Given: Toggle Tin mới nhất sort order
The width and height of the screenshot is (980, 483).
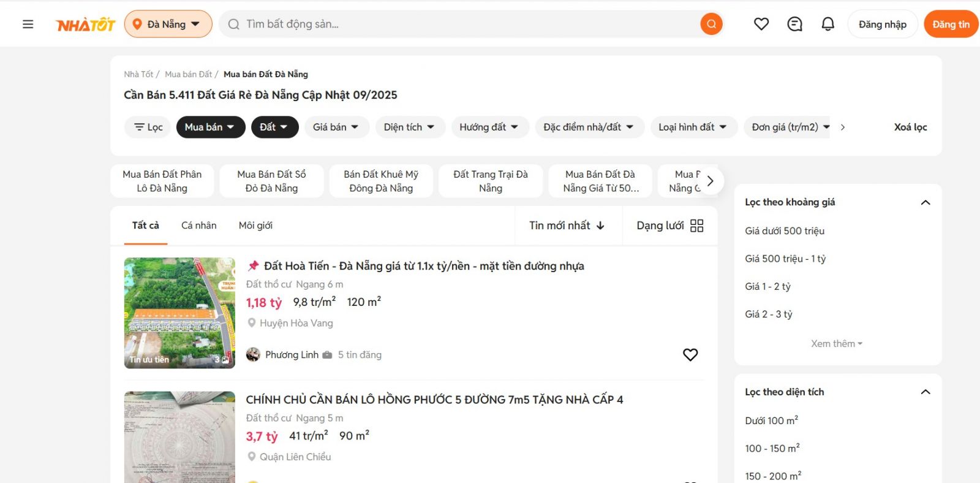Looking at the screenshot, I should click(x=567, y=226).
